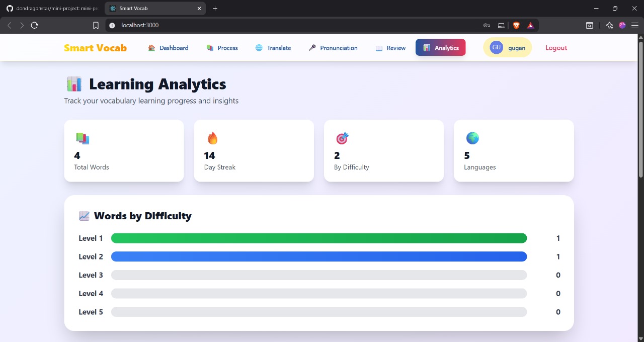This screenshot has height=342, width=644.
Task: Switch to the Pronunciation page
Action: click(x=333, y=48)
